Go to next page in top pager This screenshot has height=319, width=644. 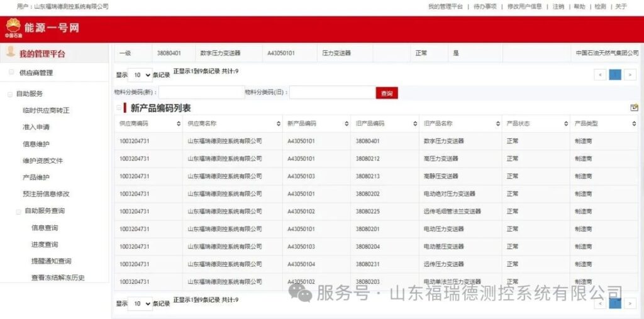click(630, 75)
